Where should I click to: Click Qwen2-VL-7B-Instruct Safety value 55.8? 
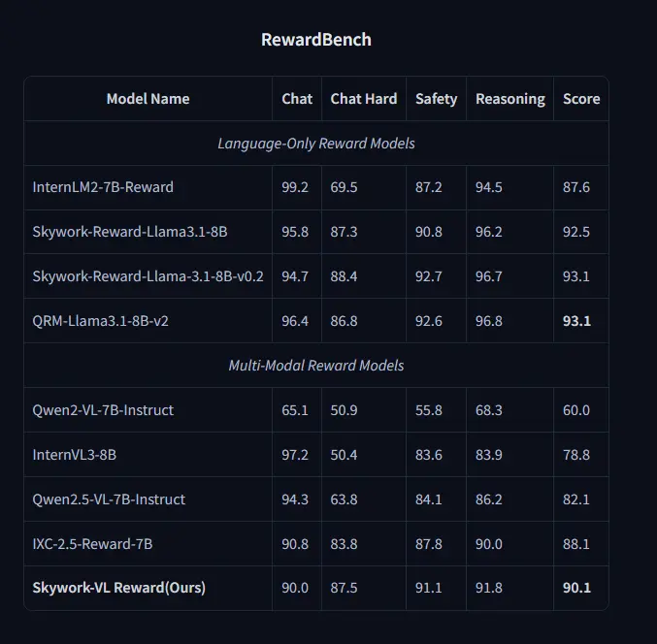[x=429, y=410]
